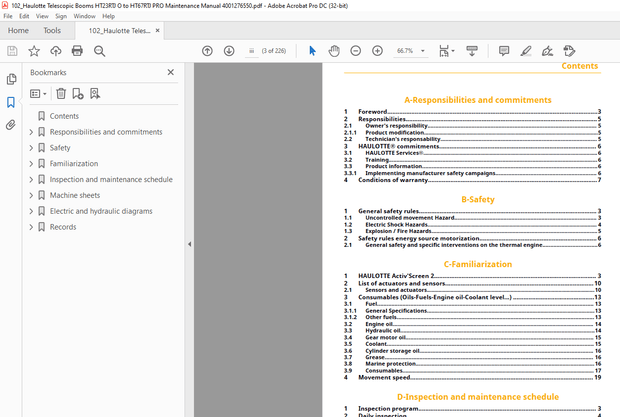Delete selected bookmark trash icon
Image resolution: width=620 pixels, height=417 pixels.
click(x=61, y=94)
